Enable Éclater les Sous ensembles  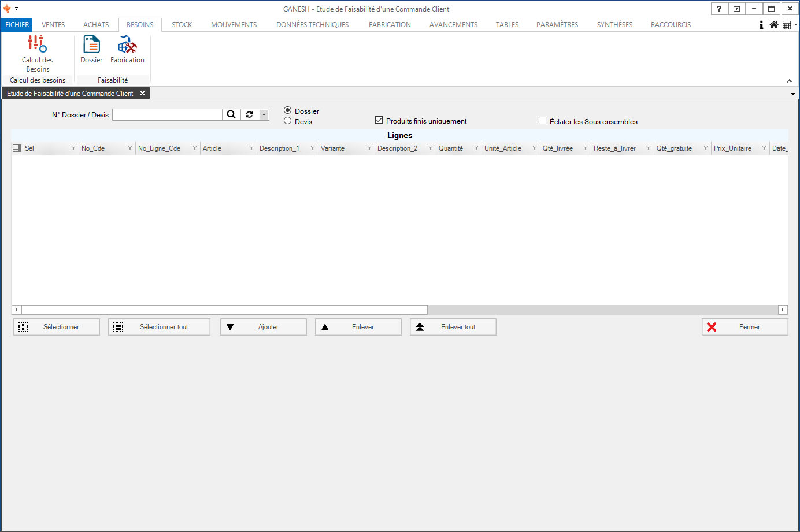click(542, 121)
